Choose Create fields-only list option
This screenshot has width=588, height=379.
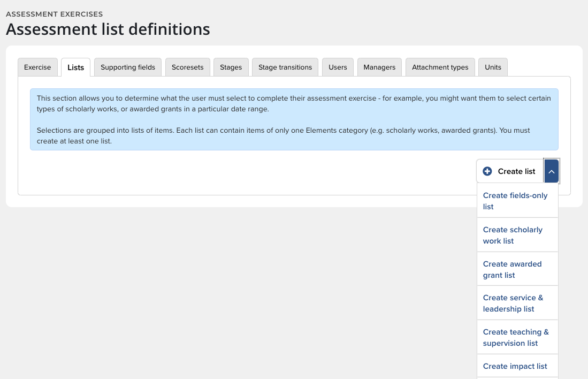click(x=515, y=201)
